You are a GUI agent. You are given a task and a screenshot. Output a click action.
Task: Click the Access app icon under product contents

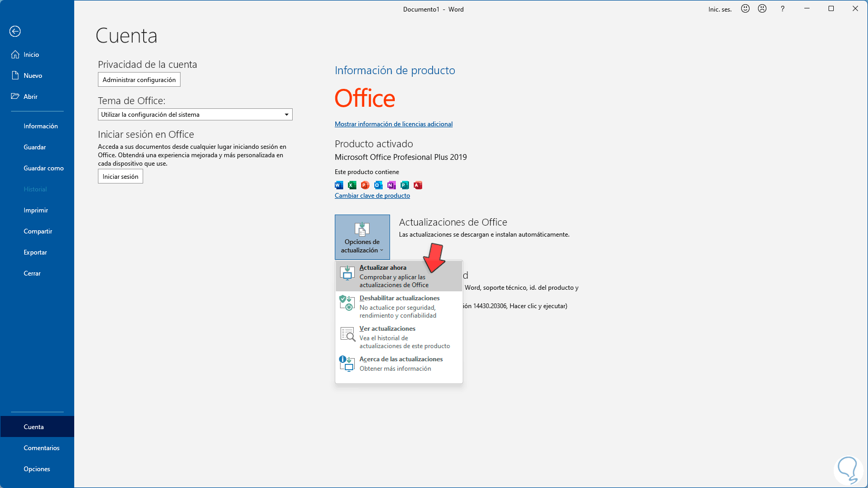418,185
